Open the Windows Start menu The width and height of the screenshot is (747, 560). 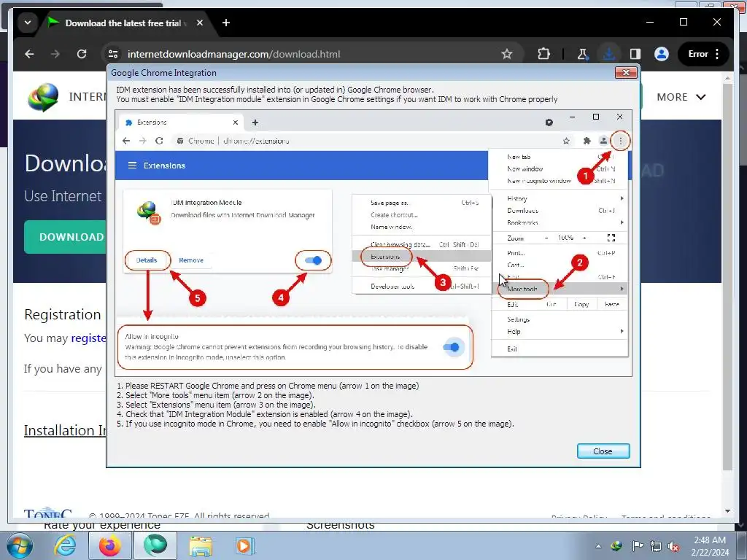19,546
